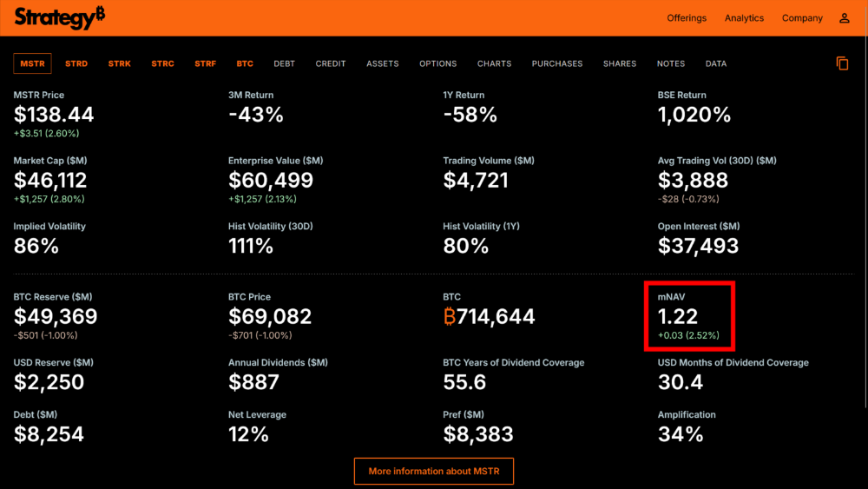Switch to the STRK tab
This screenshot has height=489, width=868.
120,63
